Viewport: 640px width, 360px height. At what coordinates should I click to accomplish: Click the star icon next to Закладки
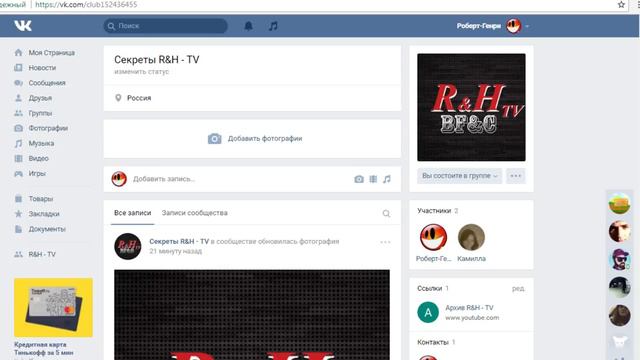click(18, 214)
